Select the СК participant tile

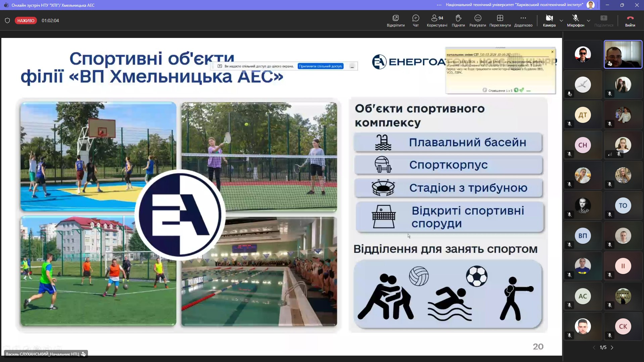click(x=623, y=326)
